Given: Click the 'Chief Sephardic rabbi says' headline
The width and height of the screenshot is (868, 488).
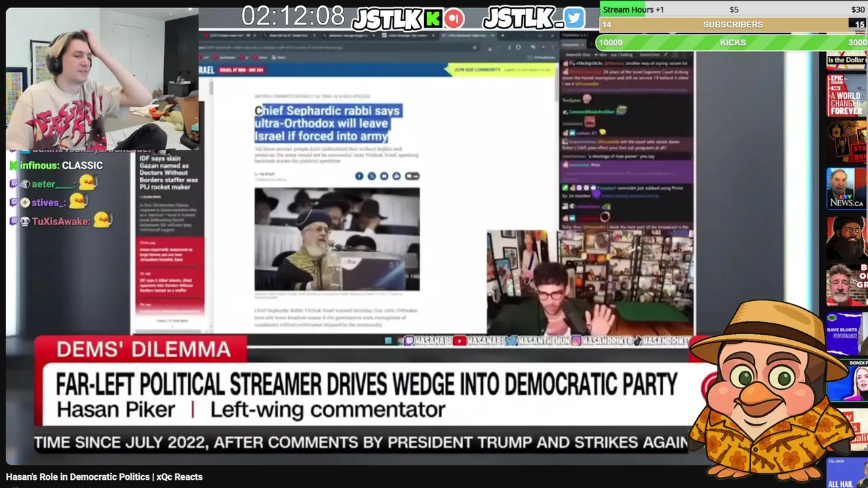Looking at the screenshot, I should 328,123.
